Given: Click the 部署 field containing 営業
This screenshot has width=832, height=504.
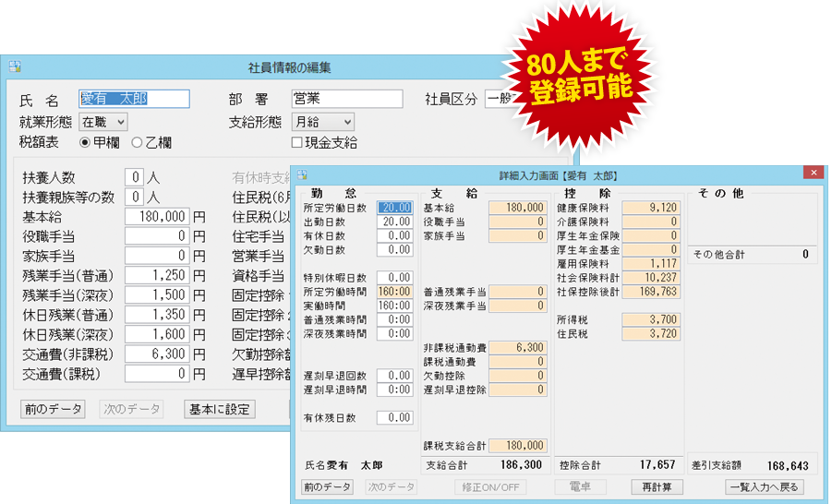Looking at the screenshot, I should [346, 99].
